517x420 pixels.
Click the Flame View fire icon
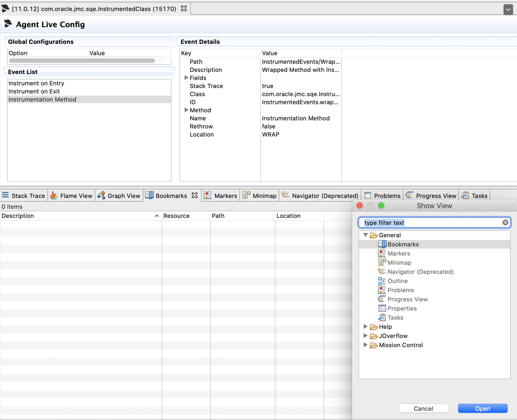click(x=54, y=195)
